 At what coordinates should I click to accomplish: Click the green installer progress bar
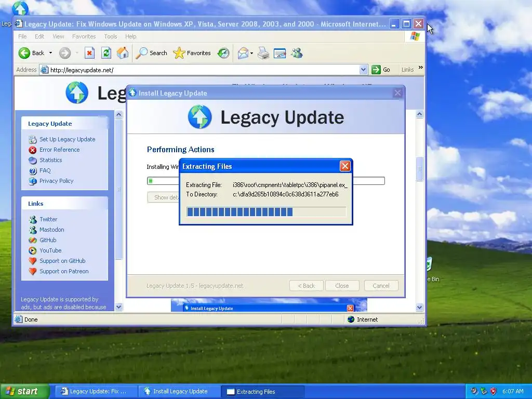click(265, 181)
